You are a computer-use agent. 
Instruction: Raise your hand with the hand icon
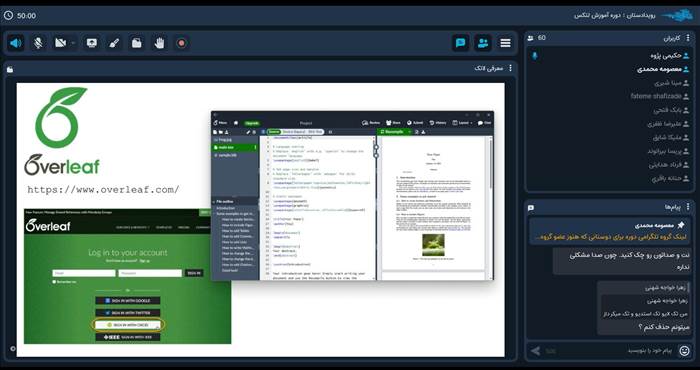[159, 43]
